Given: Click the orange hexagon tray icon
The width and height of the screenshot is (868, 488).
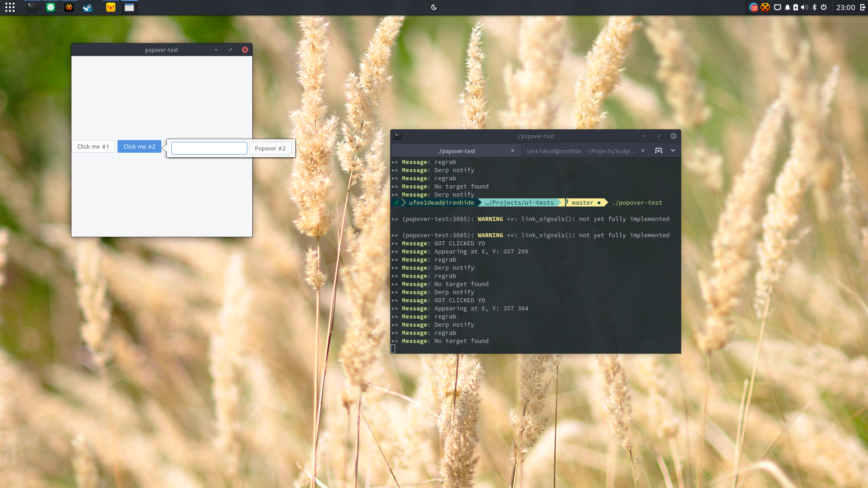Looking at the screenshot, I should 765,7.
